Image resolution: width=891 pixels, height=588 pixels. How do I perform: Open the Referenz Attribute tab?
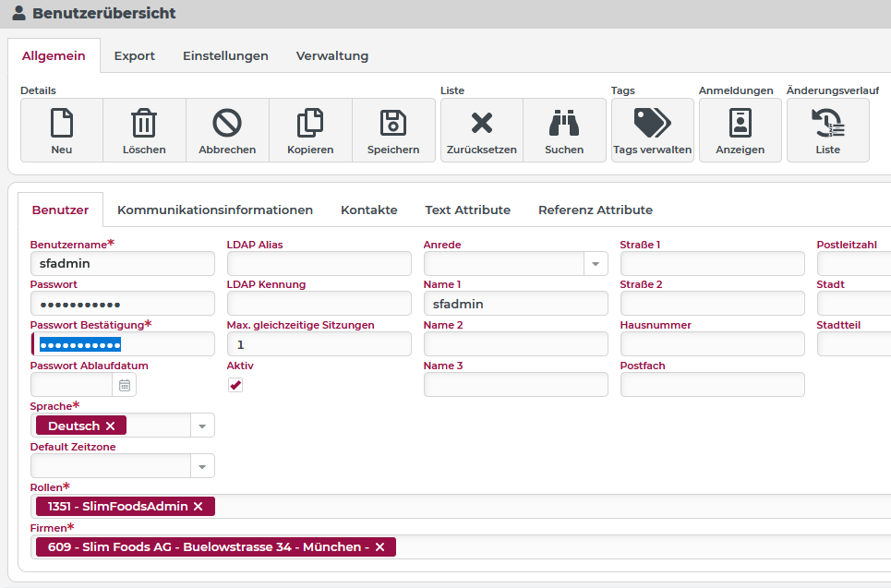[x=596, y=210]
